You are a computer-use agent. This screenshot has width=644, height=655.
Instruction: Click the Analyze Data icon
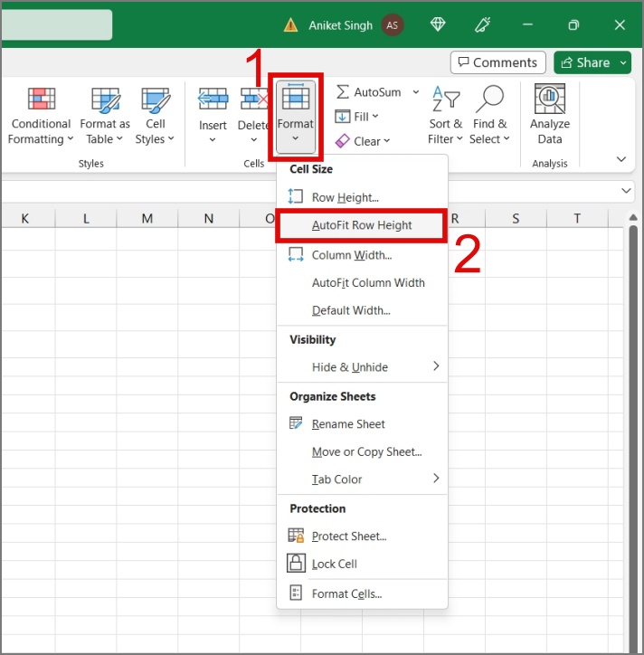(550, 99)
